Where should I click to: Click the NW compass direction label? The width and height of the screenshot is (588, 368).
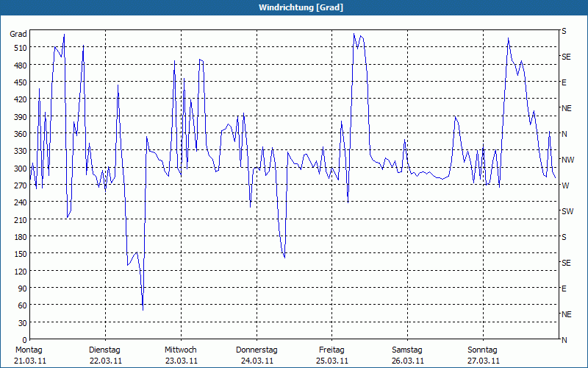pos(567,160)
